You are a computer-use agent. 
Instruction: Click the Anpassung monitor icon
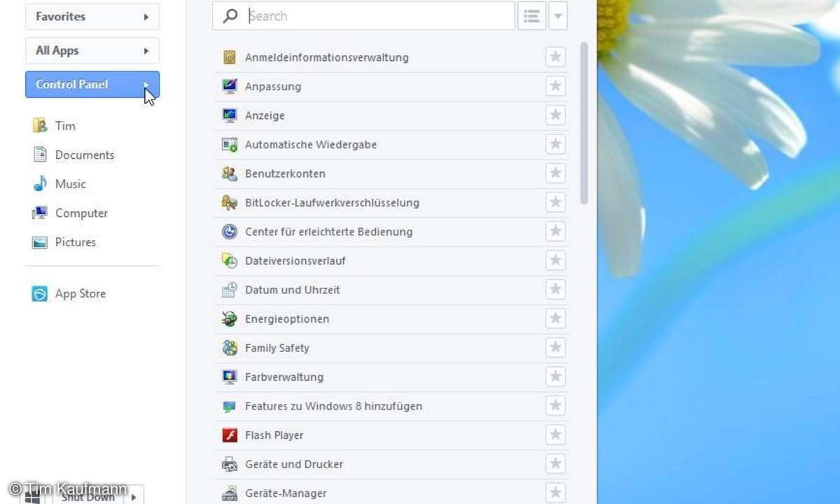pyautogui.click(x=230, y=87)
